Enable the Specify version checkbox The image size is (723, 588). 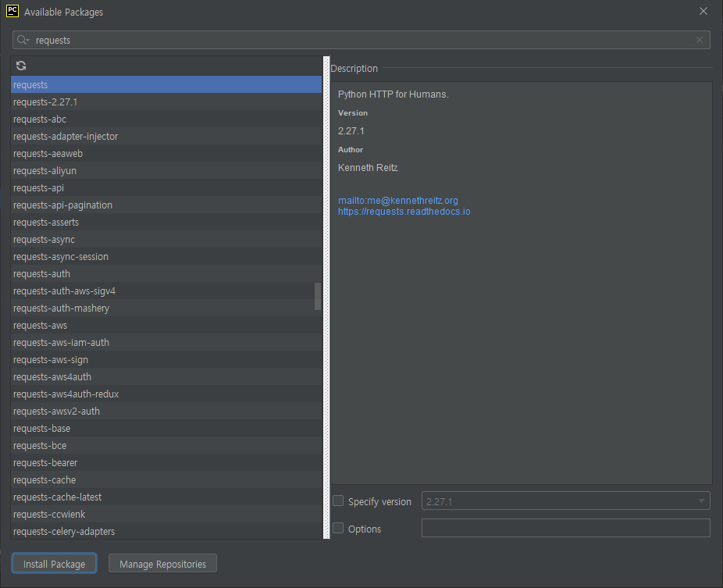tap(338, 501)
